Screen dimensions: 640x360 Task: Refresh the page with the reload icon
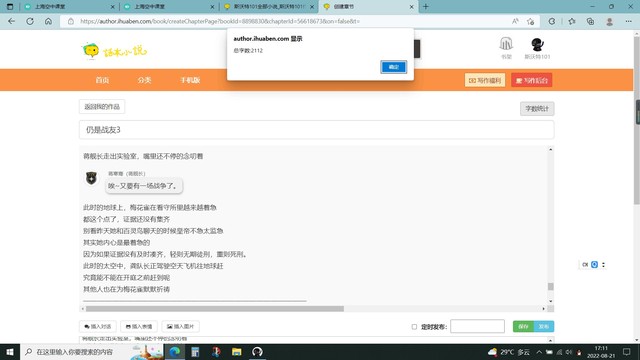30,21
